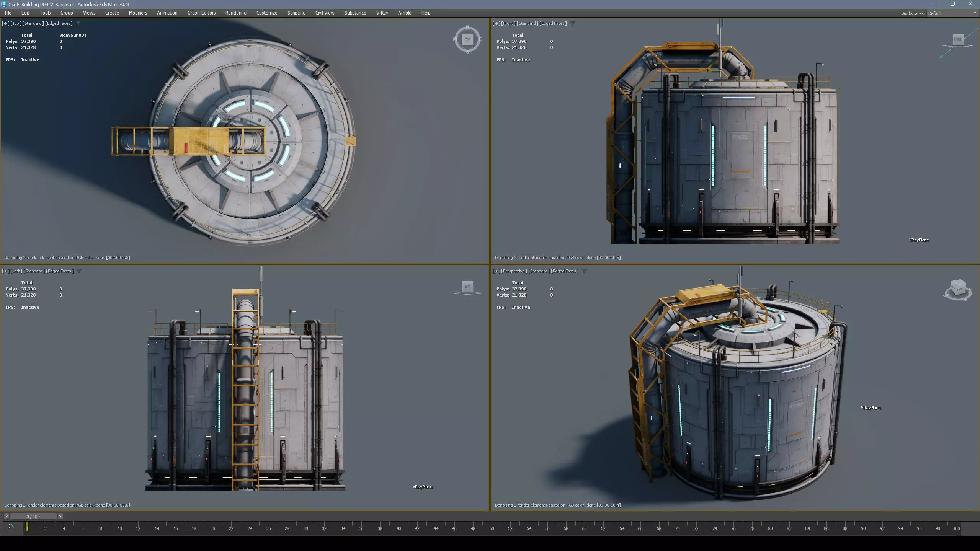The width and height of the screenshot is (980, 551).
Task: Click the ViewCube in the Top viewport
Action: pos(467,39)
